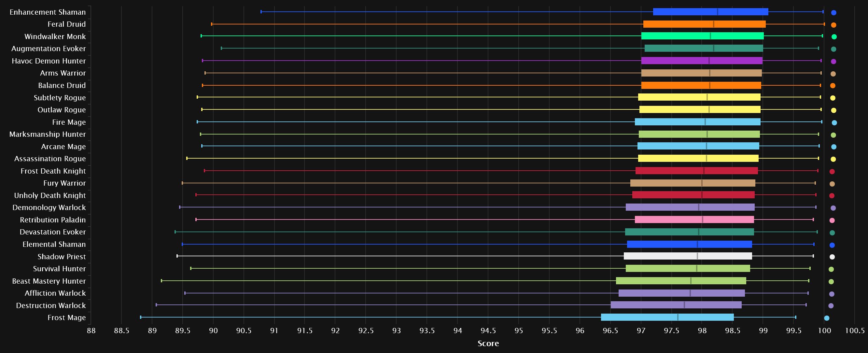Click the Augmentation Evoker outlier dot
This screenshot has width=868, height=353.
(833, 49)
